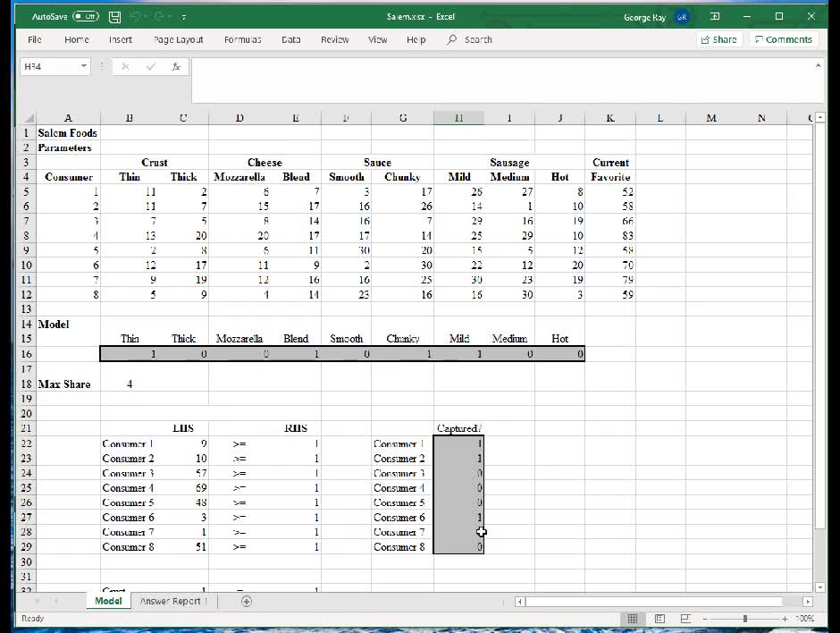Click vertical scrollbar up arrow
Screen dimensions: 840x633
(819, 118)
